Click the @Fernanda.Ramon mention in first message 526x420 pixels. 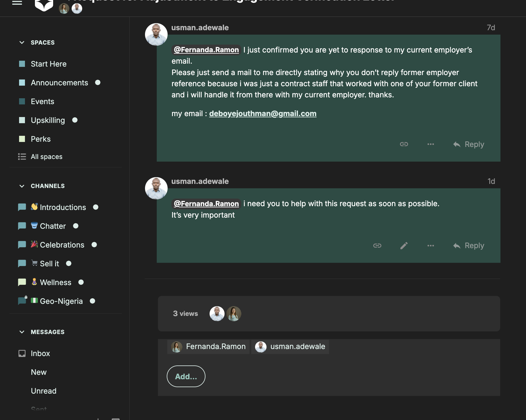tap(206, 50)
